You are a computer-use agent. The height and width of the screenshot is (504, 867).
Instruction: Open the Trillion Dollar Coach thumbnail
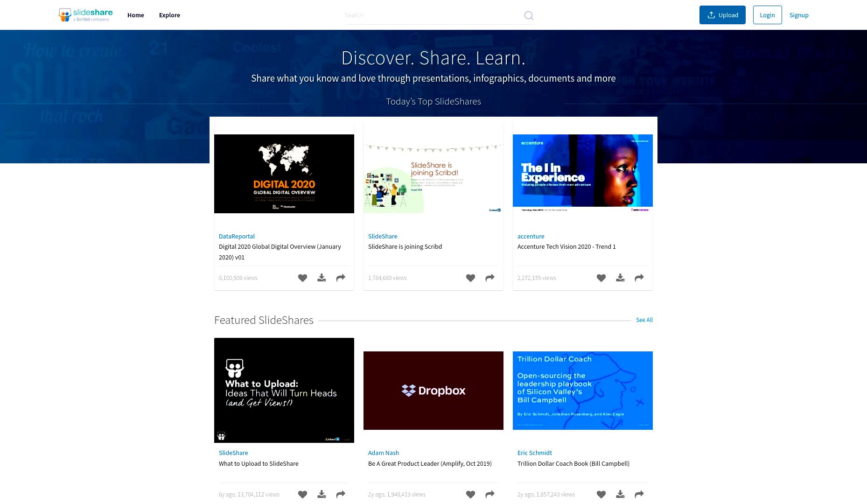(583, 391)
